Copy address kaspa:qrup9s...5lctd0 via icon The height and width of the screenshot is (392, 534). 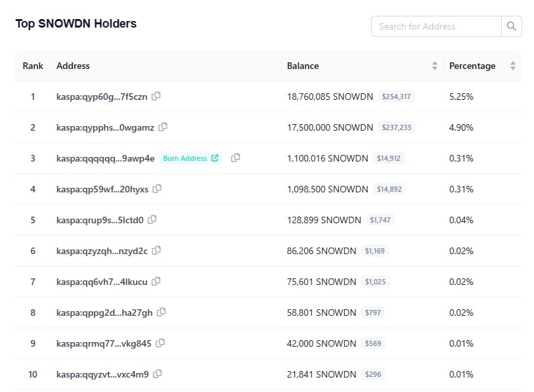[152, 219]
